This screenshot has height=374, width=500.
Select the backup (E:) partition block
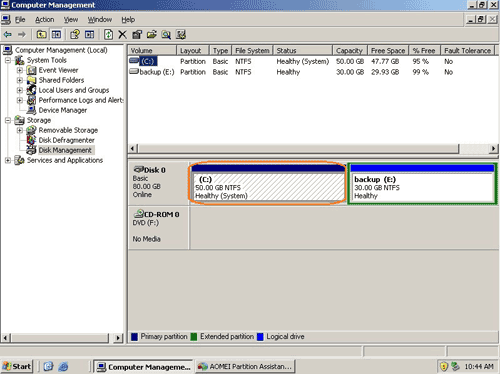[x=422, y=184]
